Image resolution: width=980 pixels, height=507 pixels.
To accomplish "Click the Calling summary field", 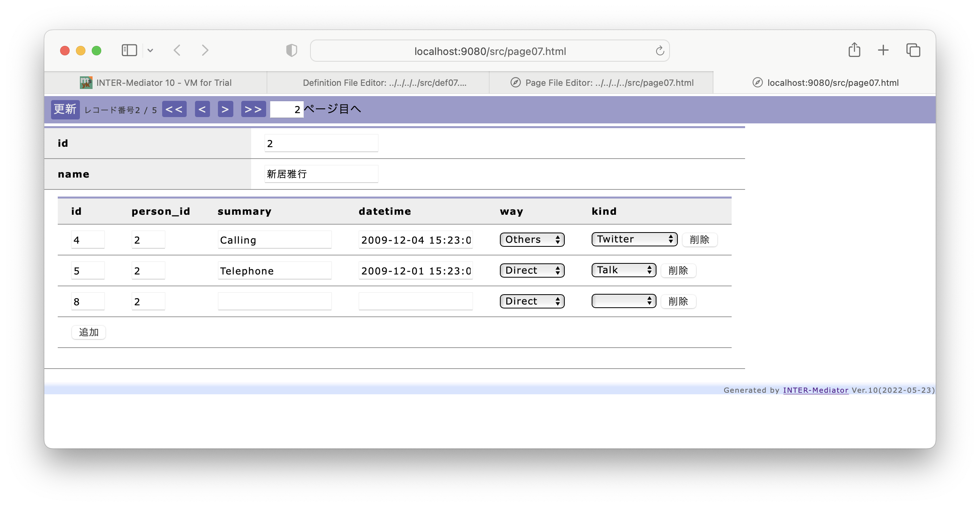I will click(x=274, y=240).
